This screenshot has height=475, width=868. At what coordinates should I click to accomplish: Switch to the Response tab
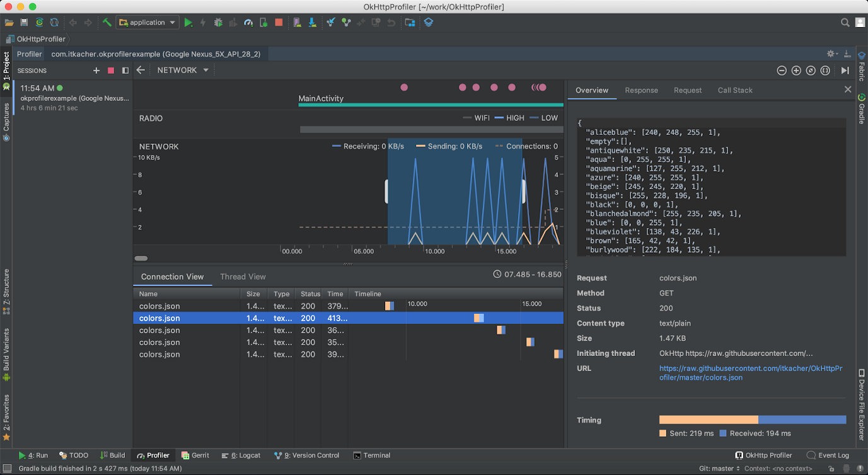pyautogui.click(x=641, y=90)
